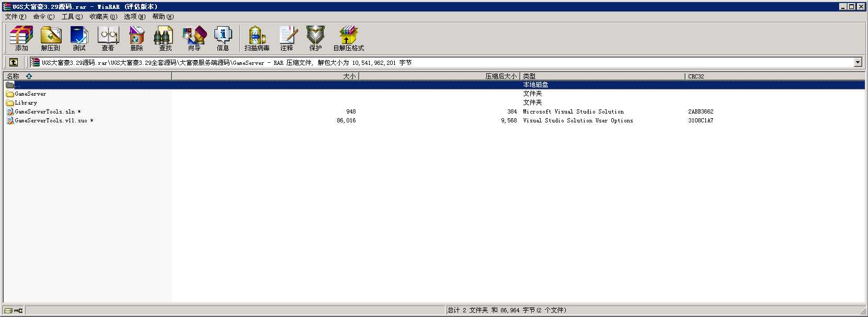Click the status bar totals text
The width and height of the screenshot is (868, 317).
coord(507,310)
